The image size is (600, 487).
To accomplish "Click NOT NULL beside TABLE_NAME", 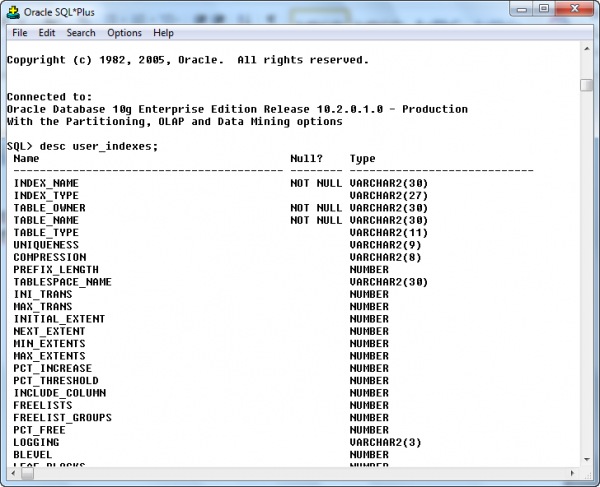I will tap(316, 220).
